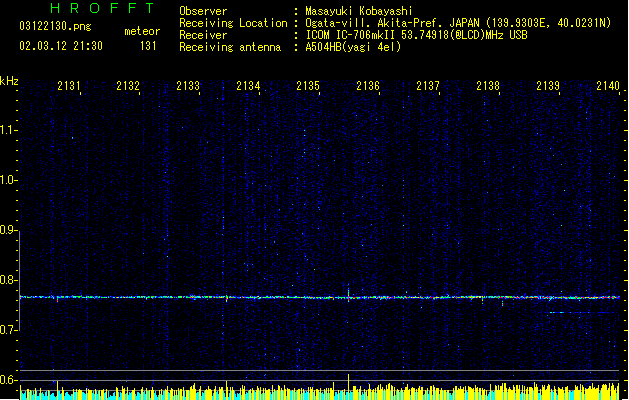Click the kHz axis unit label
629x400 pixels.
click(9, 81)
